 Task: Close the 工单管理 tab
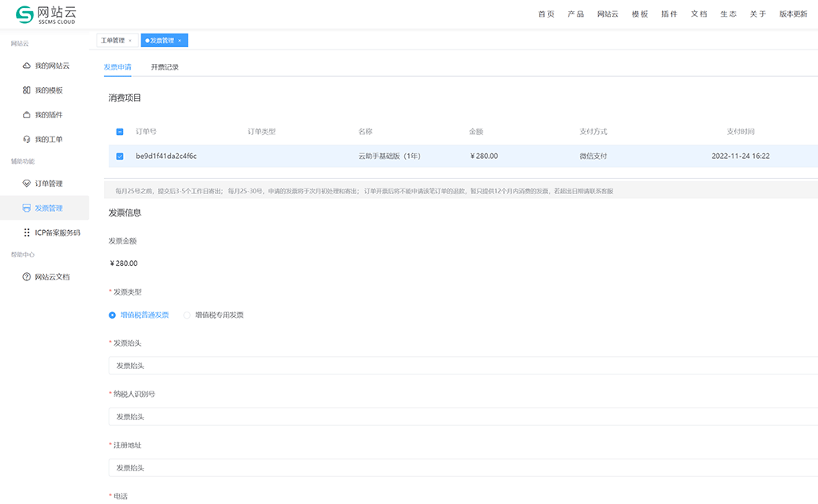pyautogui.click(x=130, y=40)
